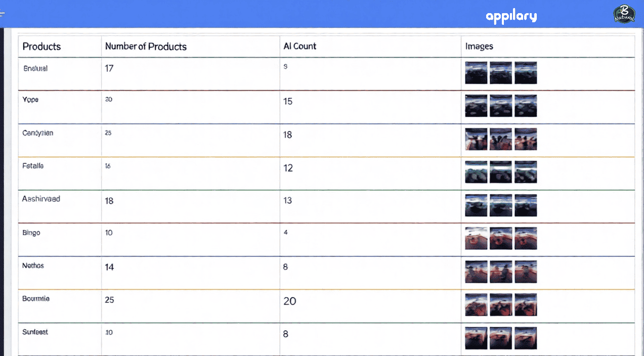The height and width of the screenshot is (356, 644).
Task: Select the Bingo product name
Action: click(31, 233)
